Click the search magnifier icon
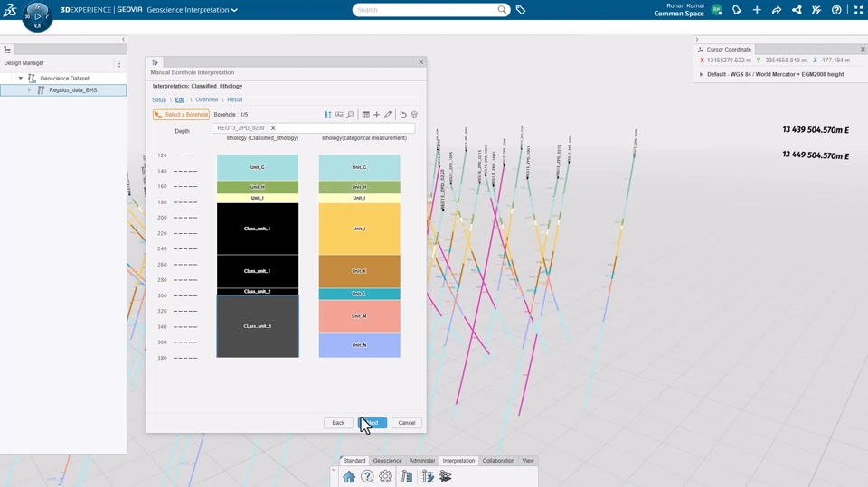868x487 pixels. 502,9
